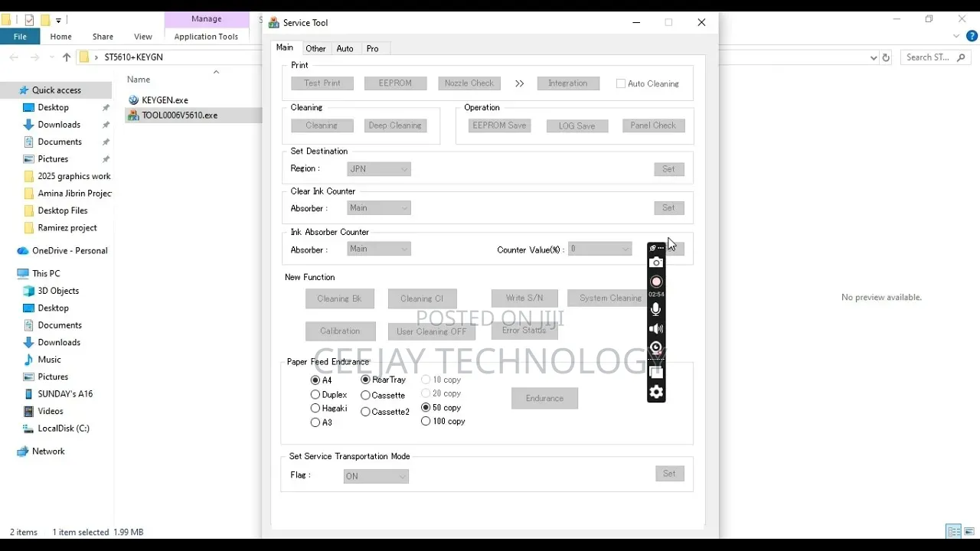Image resolution: width=980 pixels, height=551 pixels.
Task: Click the TOOL0006V5610.exe file icon
Action: coord(133,116)
